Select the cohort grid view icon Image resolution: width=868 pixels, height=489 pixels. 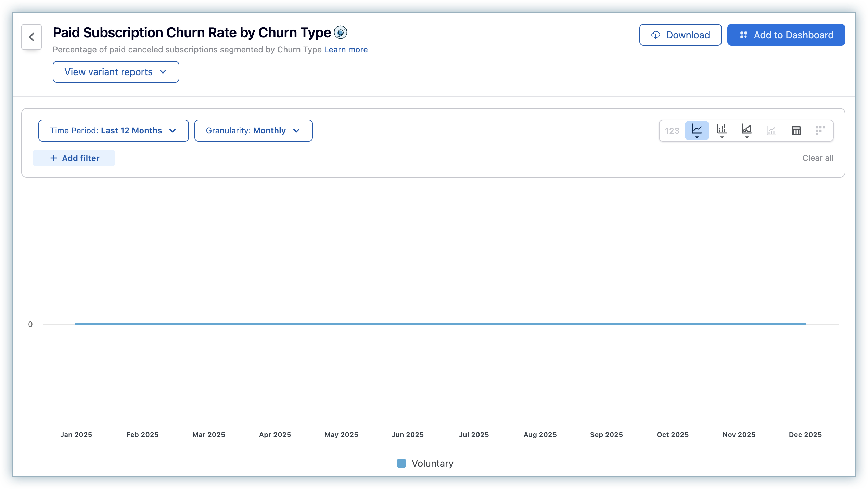pos(820,130)
